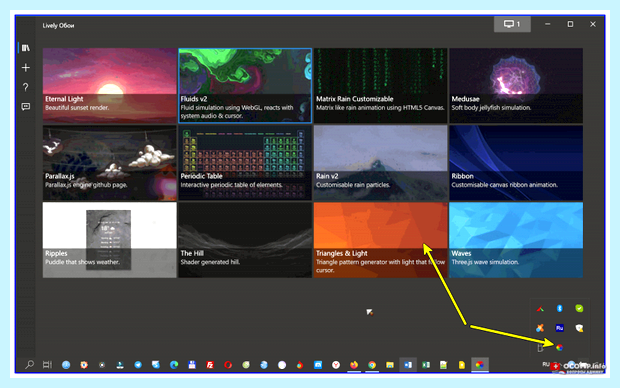
Task: Open Yandex browser from the taskbar
Action: click(x=336, y=365)
